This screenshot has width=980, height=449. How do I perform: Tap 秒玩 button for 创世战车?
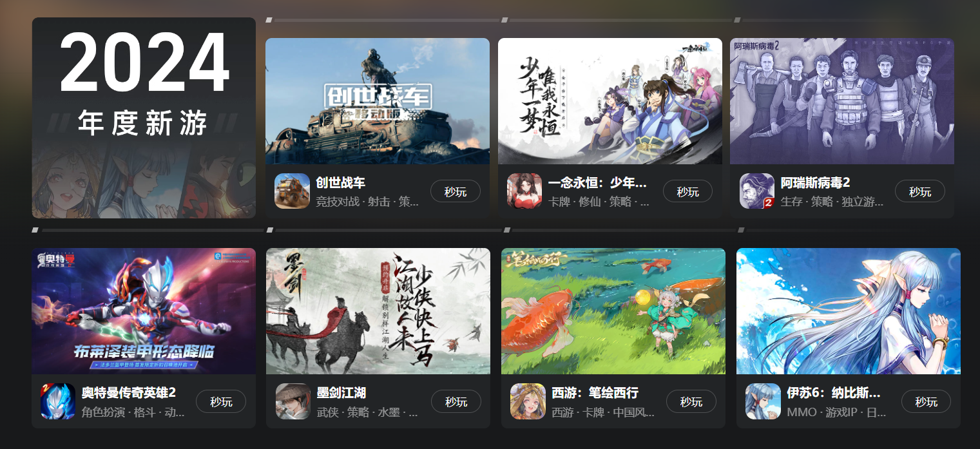click(456, 191)
